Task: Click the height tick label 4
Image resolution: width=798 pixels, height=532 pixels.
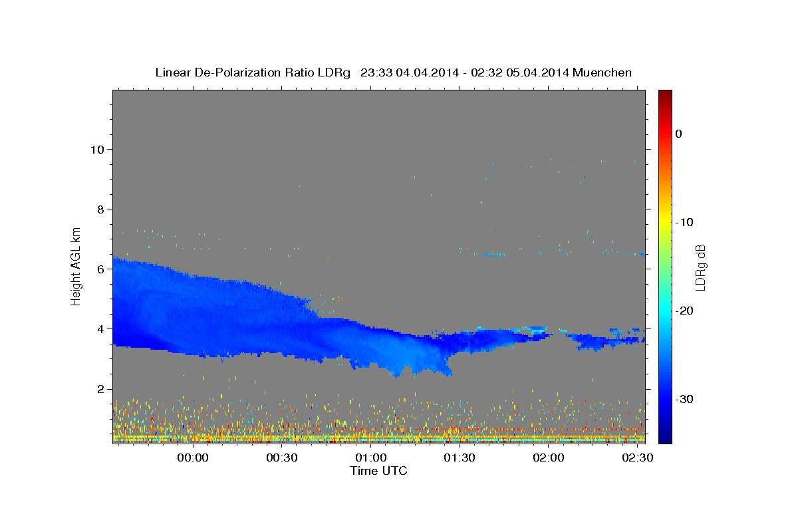Action: (x=100, y=329)
